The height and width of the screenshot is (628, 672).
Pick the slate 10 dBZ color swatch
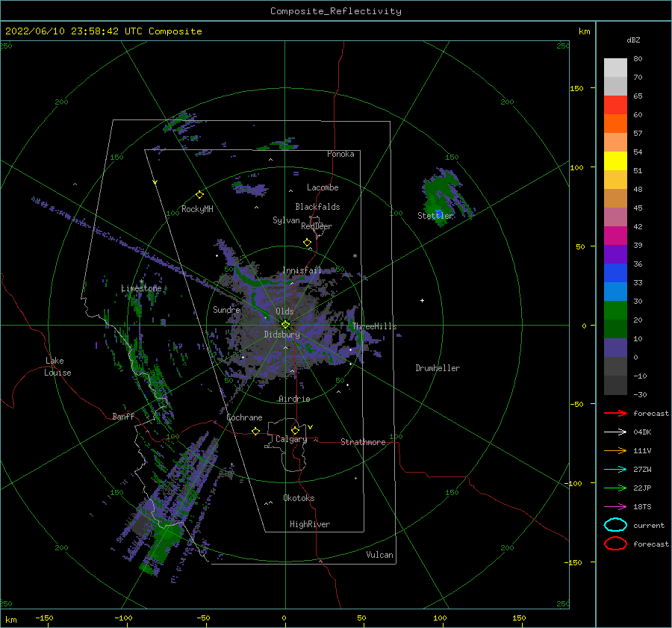coord(615,348)
